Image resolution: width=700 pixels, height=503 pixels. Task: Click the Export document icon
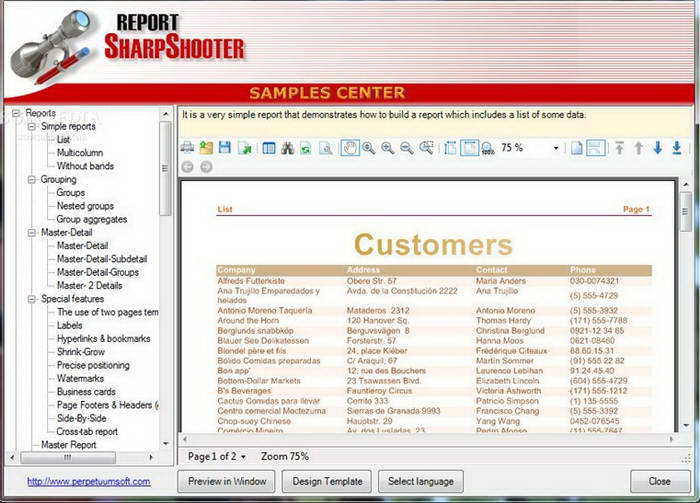click(x=244, y=148)
